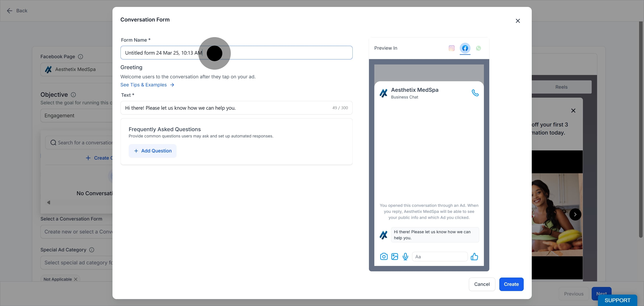Open the Engagement objective dropdown
The image size is (644, 306).
[76, 115]
